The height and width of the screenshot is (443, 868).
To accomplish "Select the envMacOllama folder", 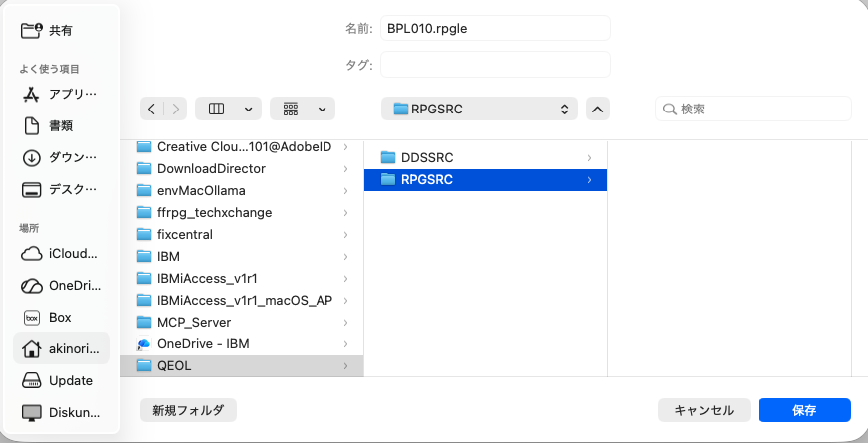I will point(242,190).
